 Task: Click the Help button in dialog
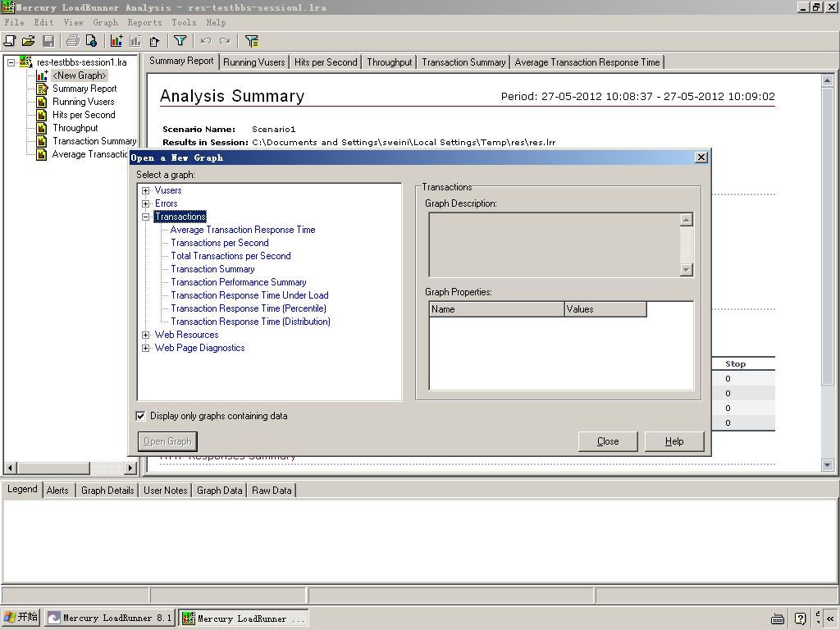[x=674, y=441]
